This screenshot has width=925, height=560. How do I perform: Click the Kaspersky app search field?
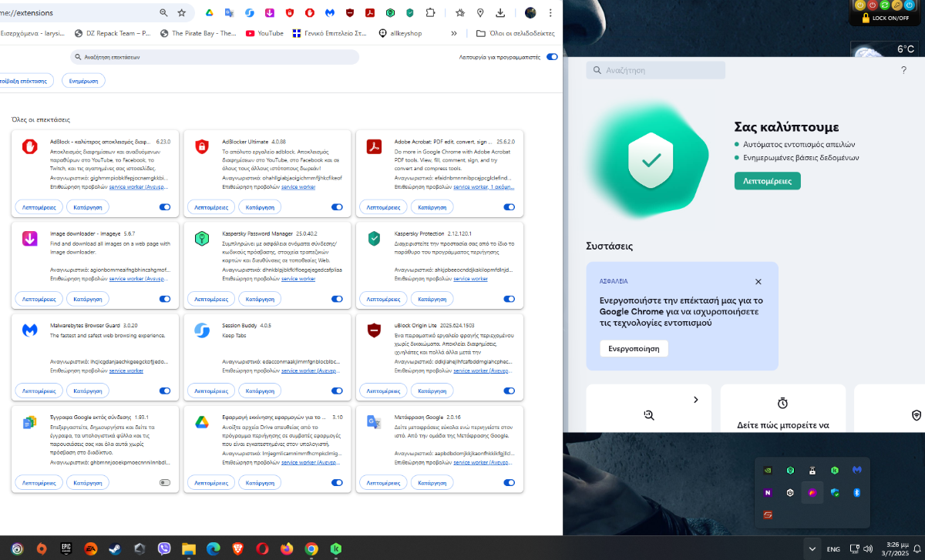point(656,70)
